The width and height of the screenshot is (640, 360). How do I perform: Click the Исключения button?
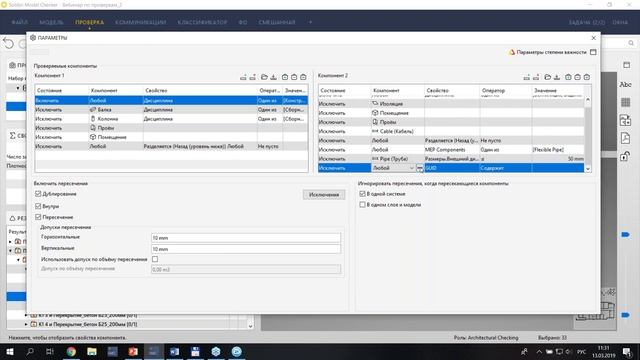[x=324, y=195]
